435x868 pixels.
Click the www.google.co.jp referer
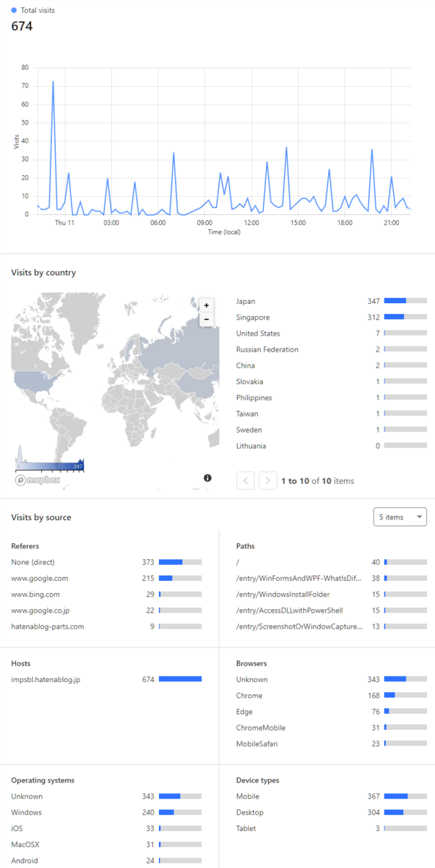click(x=106, y=610)
